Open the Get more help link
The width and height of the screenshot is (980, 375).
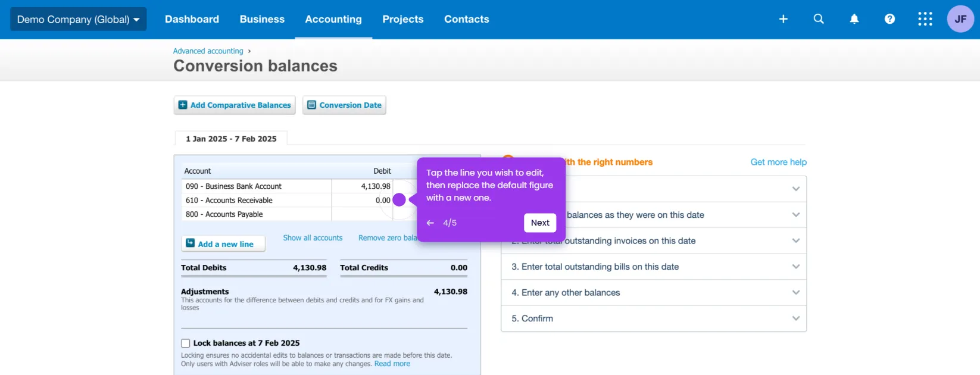point(779,162)
